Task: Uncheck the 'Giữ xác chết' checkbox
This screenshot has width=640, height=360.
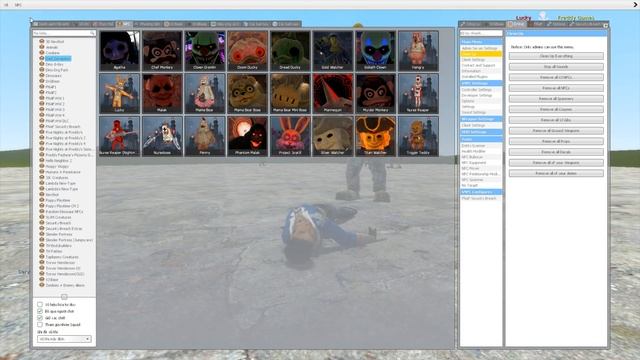Action: pyautogui.click(x=40, y=318)
